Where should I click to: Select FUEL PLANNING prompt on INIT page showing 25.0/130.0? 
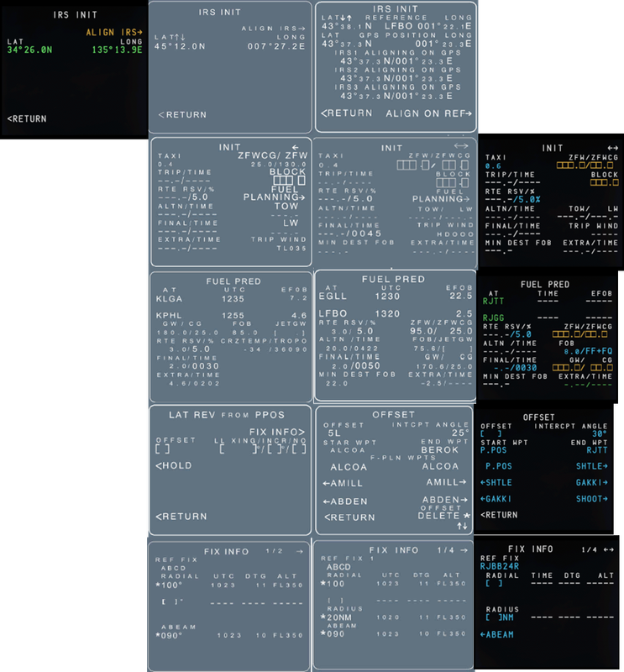[x=275, y=193]
